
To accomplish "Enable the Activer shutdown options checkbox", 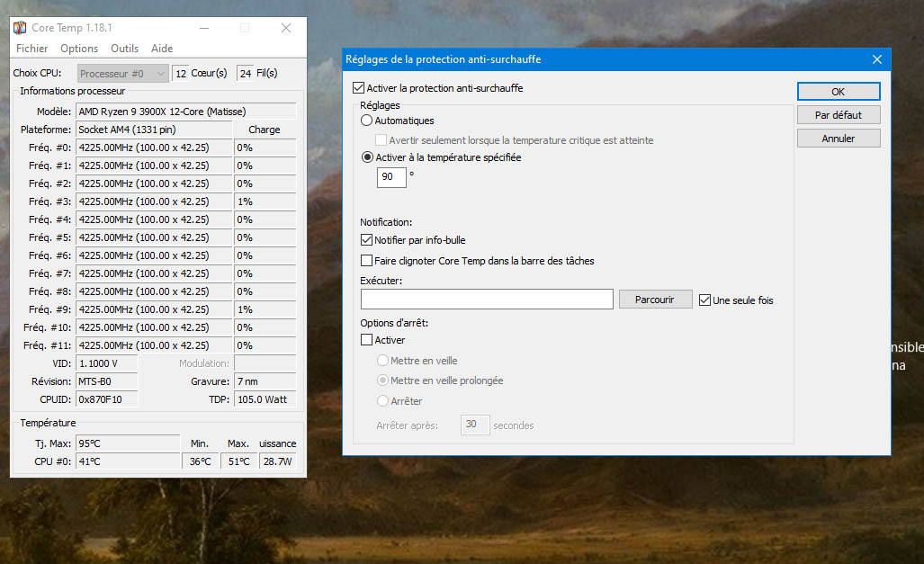I will [366, 340].
